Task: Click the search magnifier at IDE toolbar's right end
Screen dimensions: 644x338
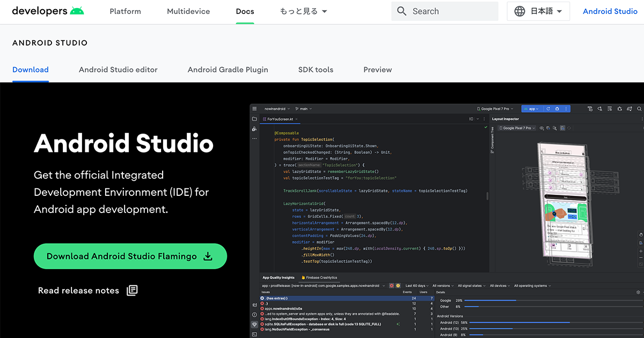Action: pos(639,109)
